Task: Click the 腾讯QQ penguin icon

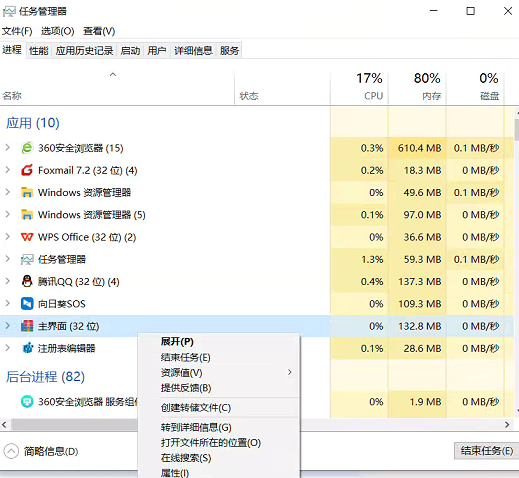Action: [x=27, y=281]
